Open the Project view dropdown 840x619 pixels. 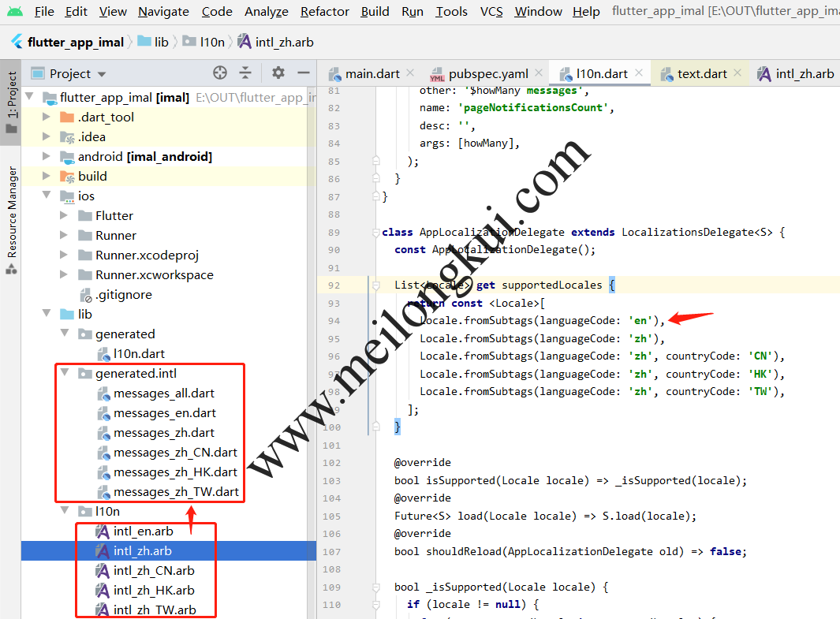tap(102, 74)
